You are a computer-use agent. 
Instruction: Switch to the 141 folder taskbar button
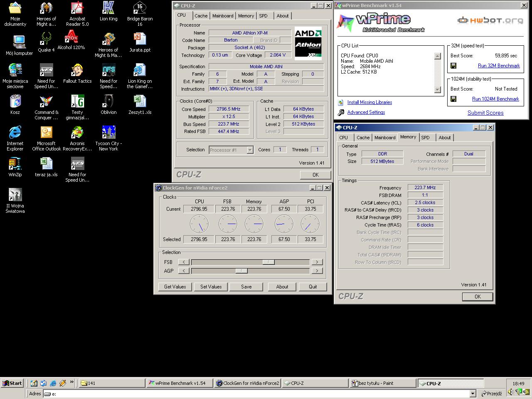click(x=112, y=383)
